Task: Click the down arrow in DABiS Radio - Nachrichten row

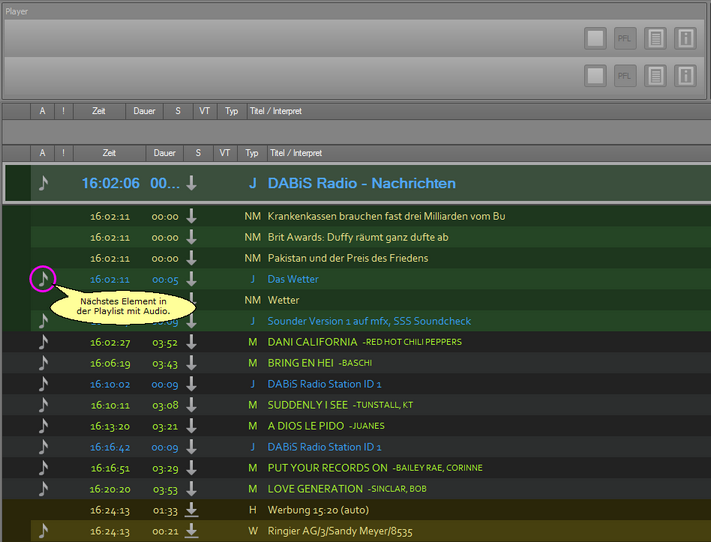Action: click(191, 183)
